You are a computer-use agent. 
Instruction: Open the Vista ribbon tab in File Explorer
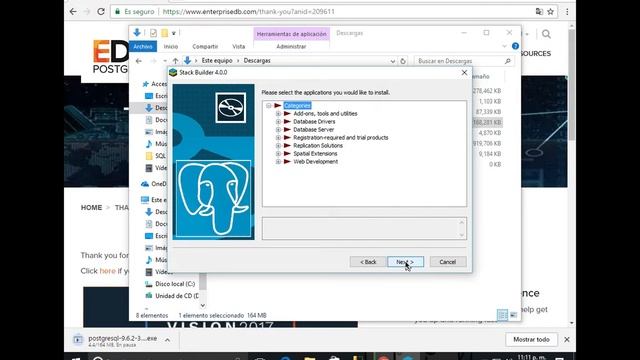239,47
